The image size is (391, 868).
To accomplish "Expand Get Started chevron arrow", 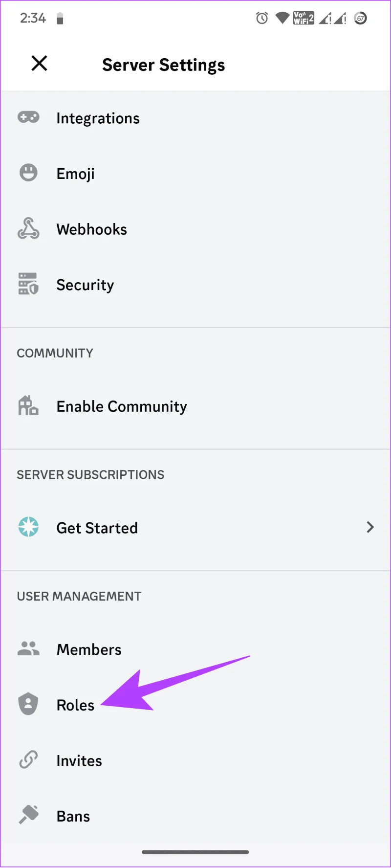I will click(370, 527).
